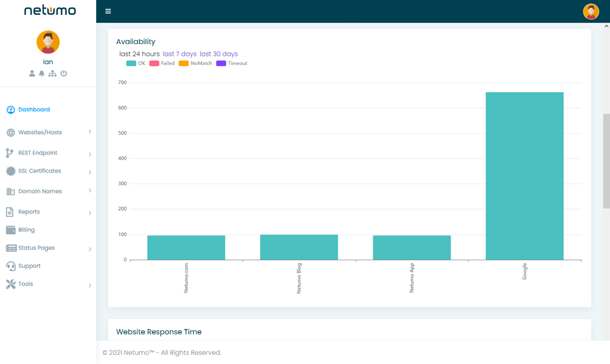Click the Billing wallet icon
Image resolution: width=610 pixels, height=364 pixels.
[x=11, y=230]
